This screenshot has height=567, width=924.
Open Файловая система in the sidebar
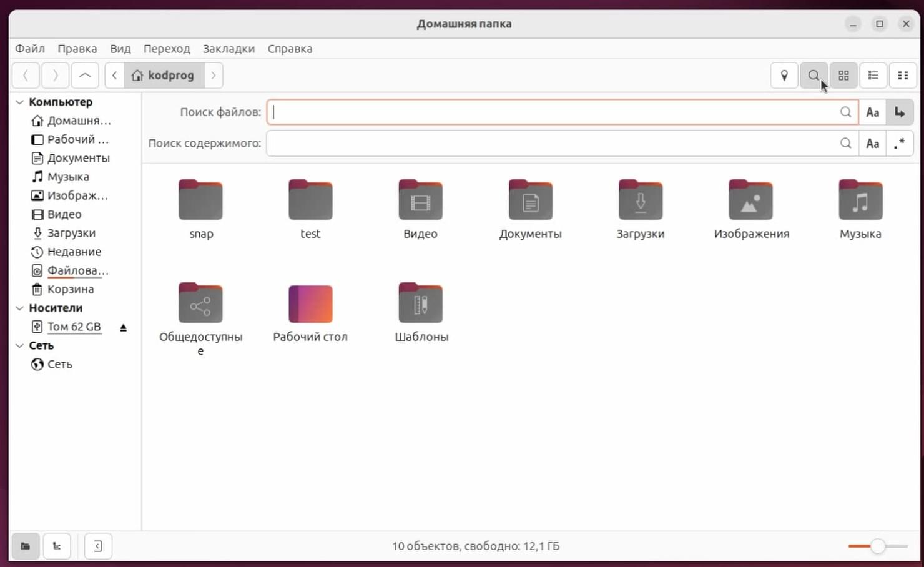click(70, 270)
